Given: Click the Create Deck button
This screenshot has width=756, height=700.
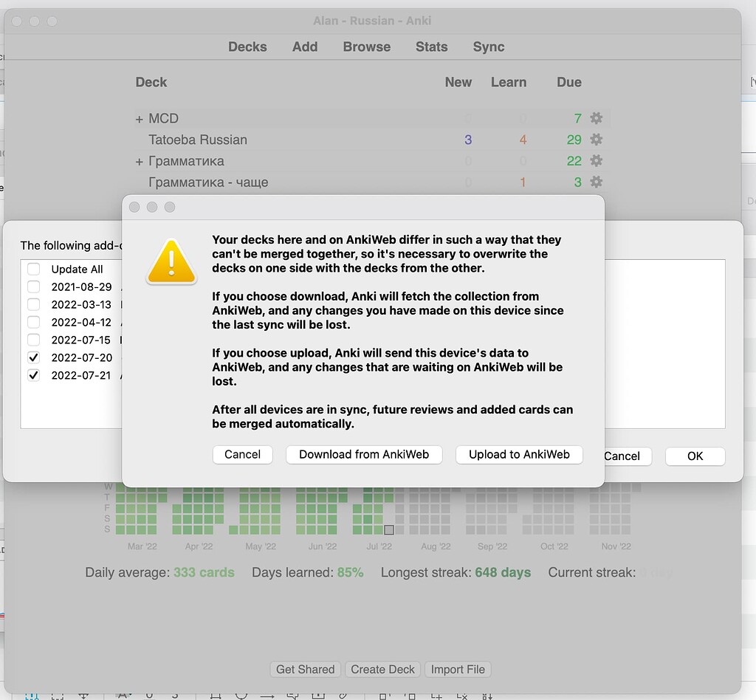Looking at the screenshot, I should 382,669.
